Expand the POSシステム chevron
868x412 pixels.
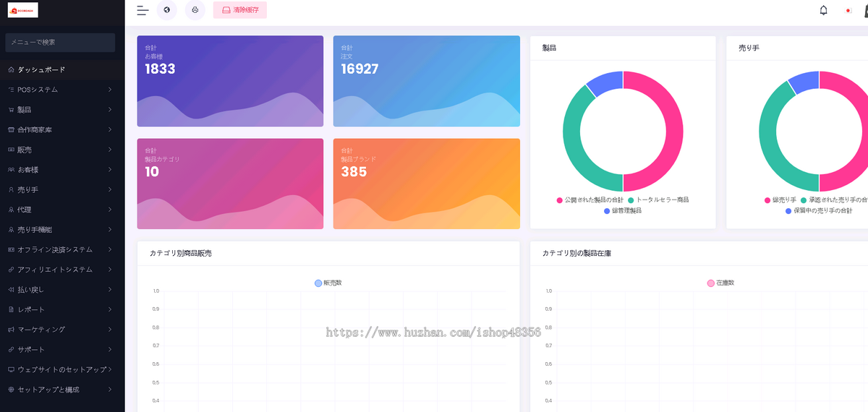coord(109,90)
